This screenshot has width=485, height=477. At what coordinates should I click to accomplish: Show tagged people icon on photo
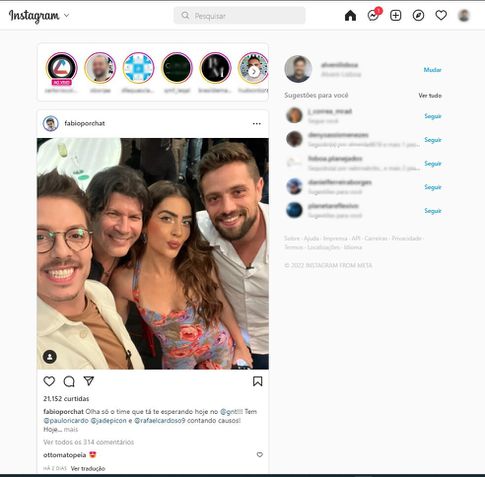coord(50,357)
